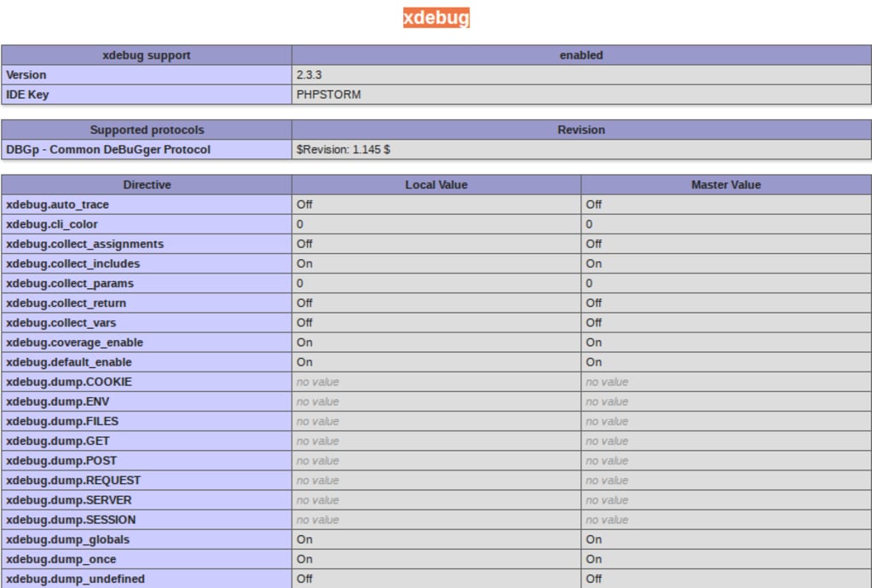Select the master value of xdebug.auto_trace
Screen dimensions: 872x588
tap(593, 205)
